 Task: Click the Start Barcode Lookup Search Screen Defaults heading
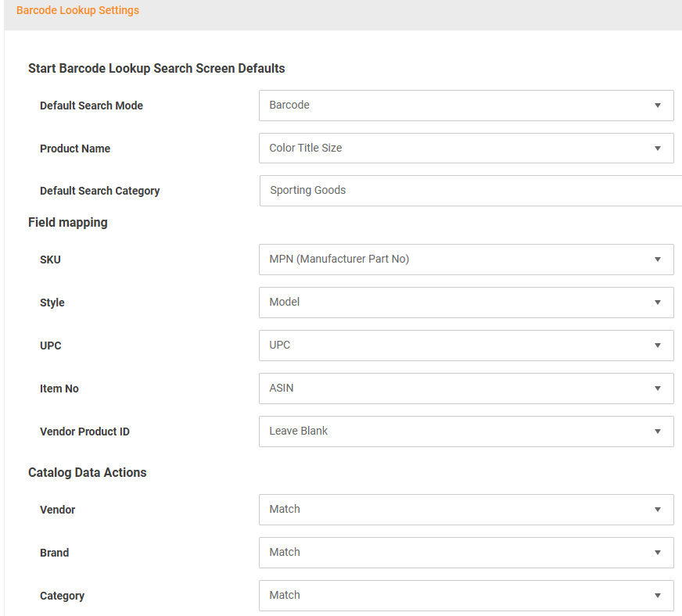(156, 68)
